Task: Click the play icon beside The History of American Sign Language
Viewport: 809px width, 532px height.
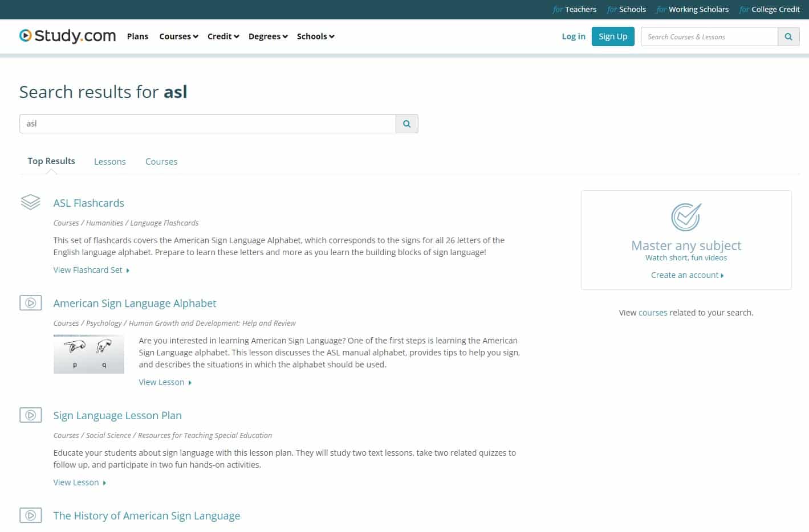Action: [31, 515]
